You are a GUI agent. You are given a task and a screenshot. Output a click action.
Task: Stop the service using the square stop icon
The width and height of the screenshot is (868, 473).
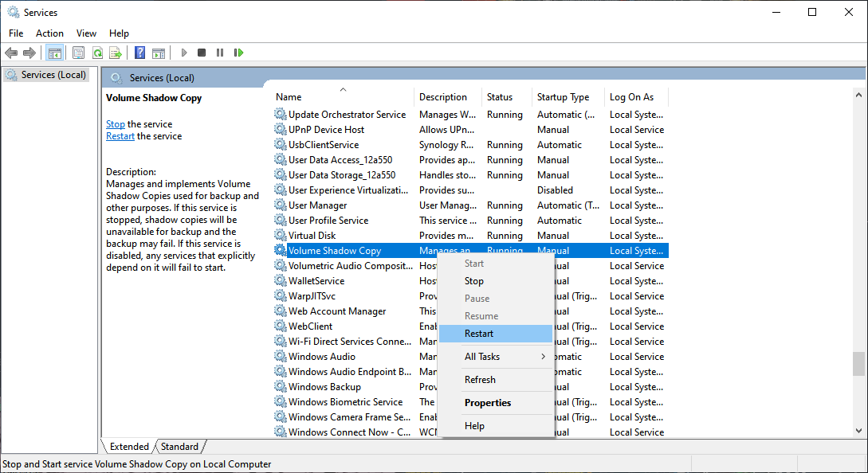coord(201,53)
